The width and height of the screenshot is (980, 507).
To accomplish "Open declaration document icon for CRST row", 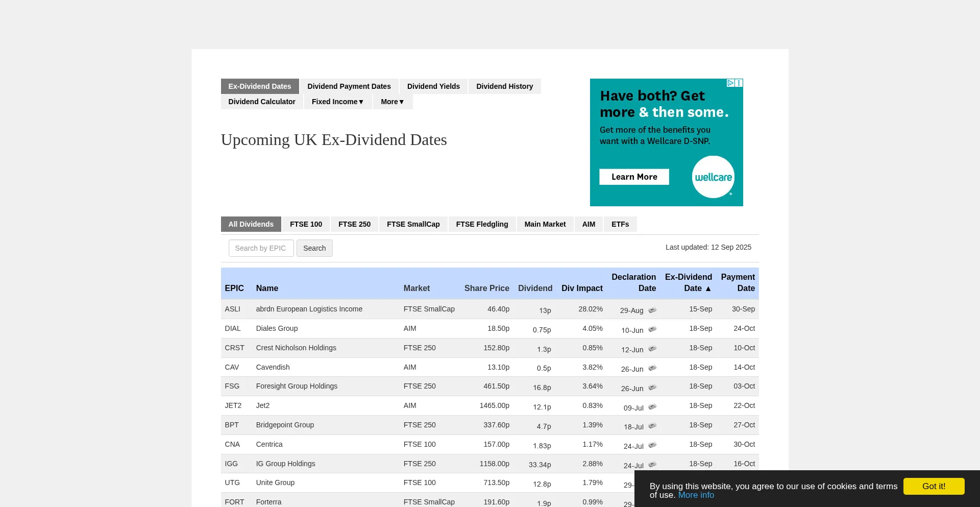I will point(652,349).
